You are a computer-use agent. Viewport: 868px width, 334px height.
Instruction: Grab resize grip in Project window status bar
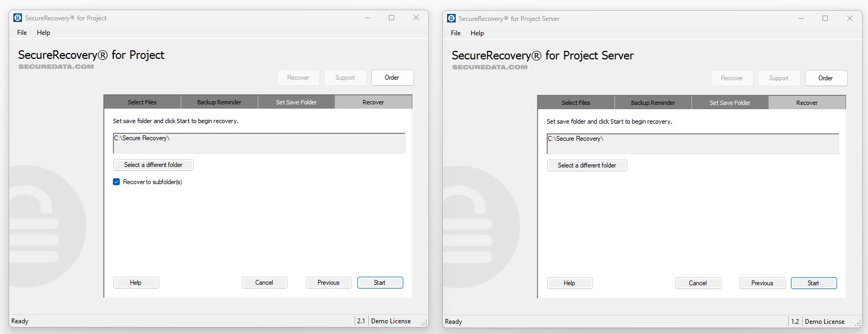click(424, 323)
